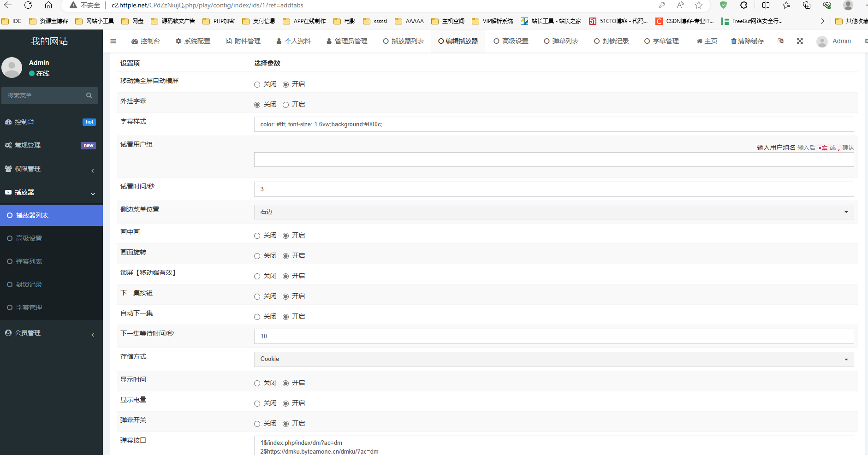Screen dimensions: 868x455
Task: Open 控制台 in sidebar
Action: coord(51,122)
